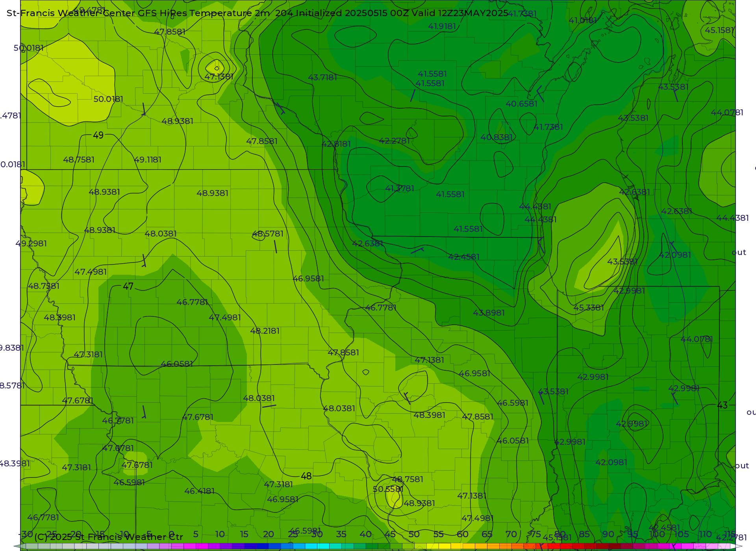Click the 60 label on the color scale

(x=463, y=534)
